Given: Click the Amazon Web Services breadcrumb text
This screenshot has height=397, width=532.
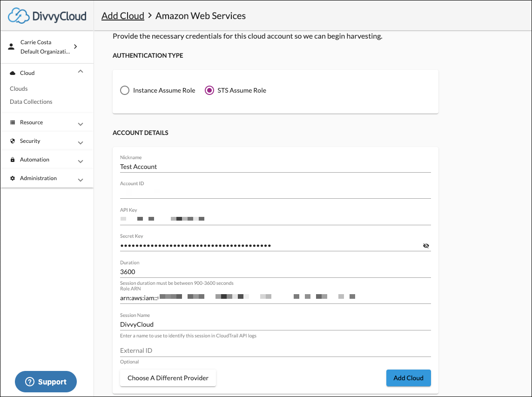Looking at the screenshot, I should point(201,16).
